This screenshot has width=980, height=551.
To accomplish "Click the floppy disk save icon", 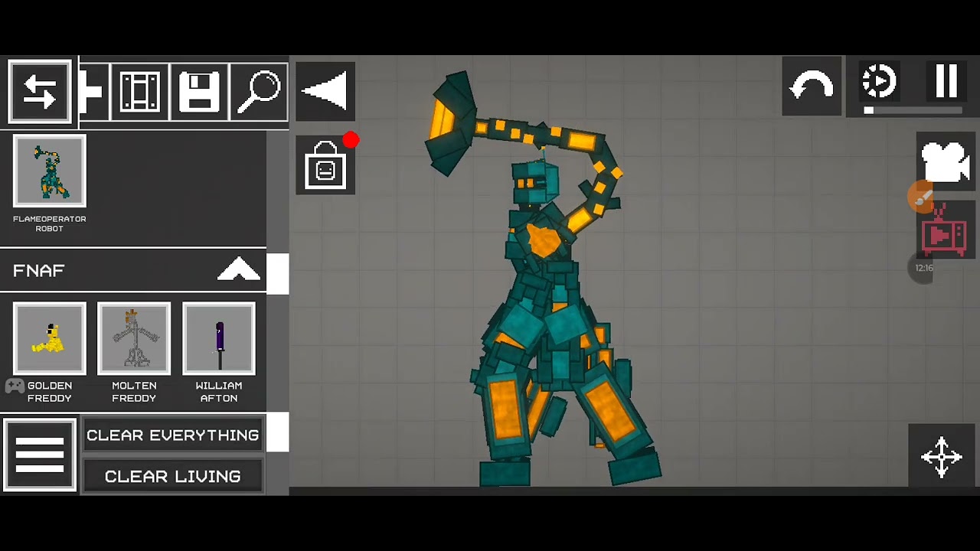I will pyautogui.click(x=199, y=92).
